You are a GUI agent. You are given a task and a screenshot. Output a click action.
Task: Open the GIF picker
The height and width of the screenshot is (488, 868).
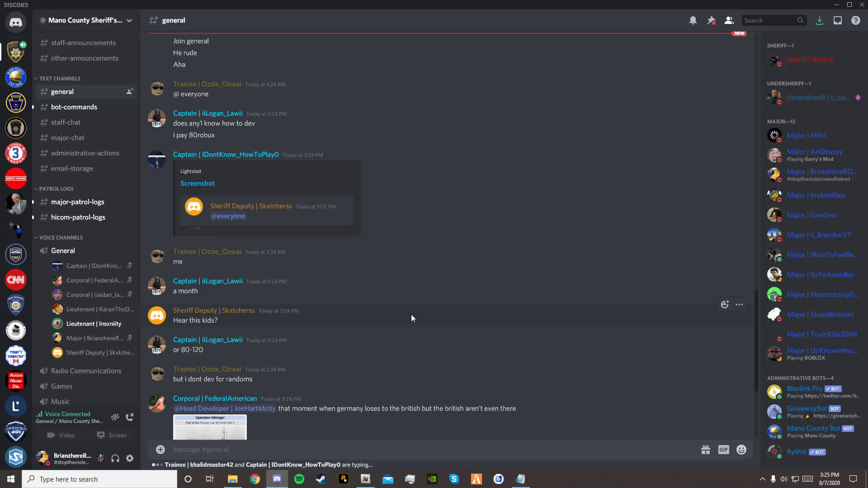click(723, 450)
